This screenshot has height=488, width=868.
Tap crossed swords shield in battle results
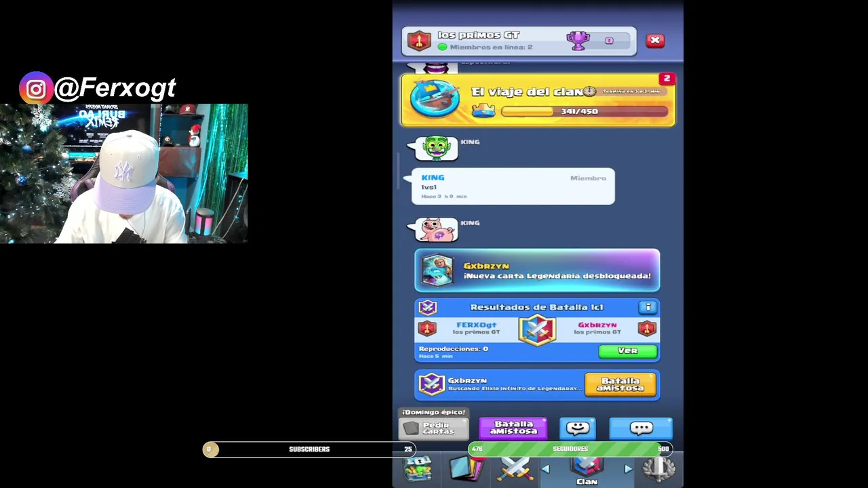pos(537,330)
